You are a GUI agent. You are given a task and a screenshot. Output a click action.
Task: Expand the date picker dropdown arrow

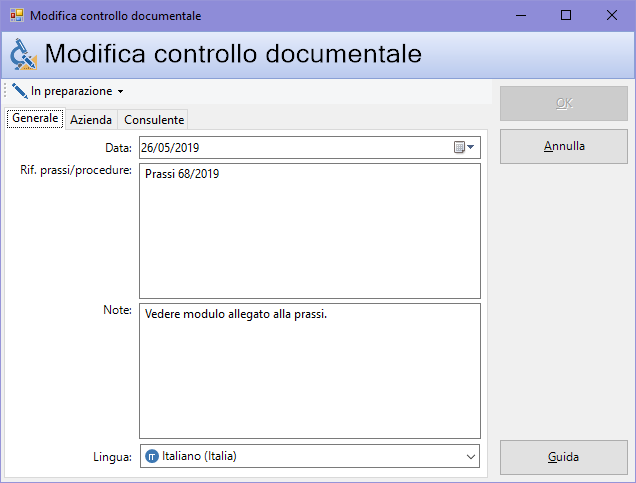[471, 147]
